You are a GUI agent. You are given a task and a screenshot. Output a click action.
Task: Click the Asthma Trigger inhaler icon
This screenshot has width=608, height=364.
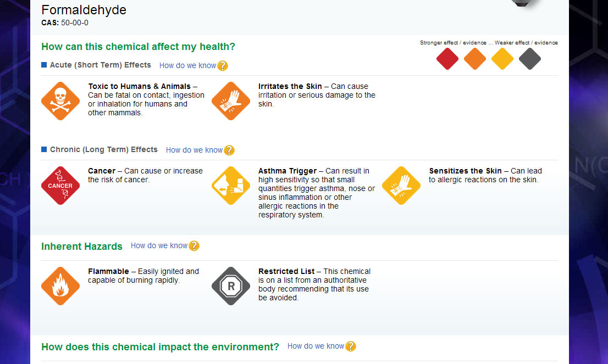tap(231, 186)
